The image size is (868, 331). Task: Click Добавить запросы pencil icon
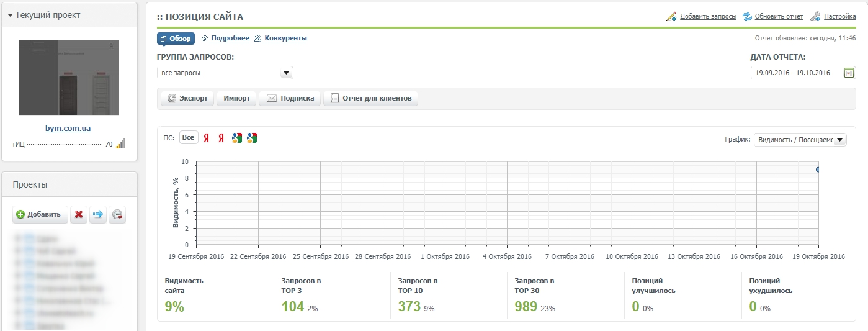(671, 16)
